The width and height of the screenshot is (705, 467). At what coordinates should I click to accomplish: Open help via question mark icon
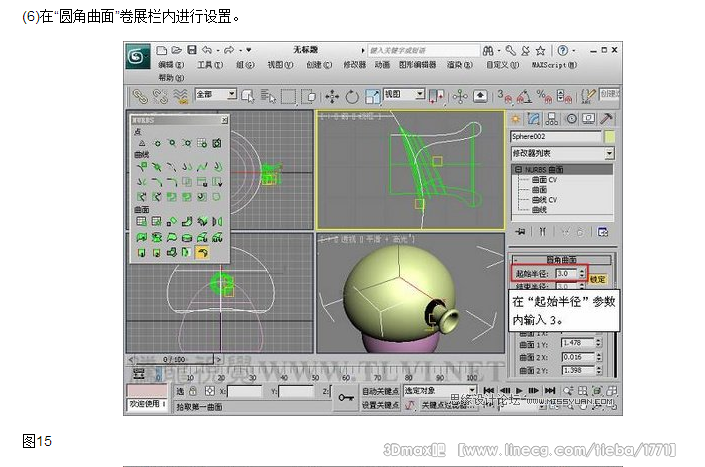tap(562, 50)
